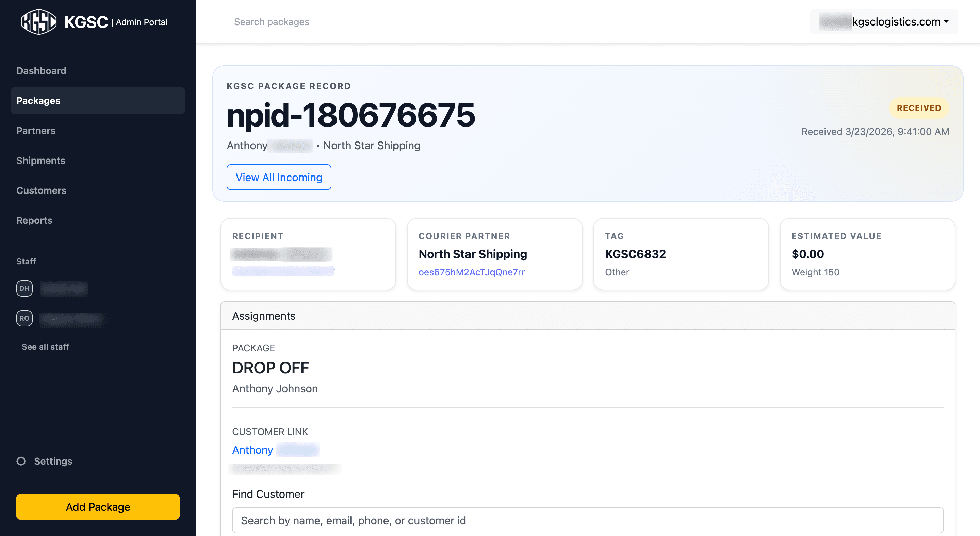Click View All Incoming

point(279,177)
